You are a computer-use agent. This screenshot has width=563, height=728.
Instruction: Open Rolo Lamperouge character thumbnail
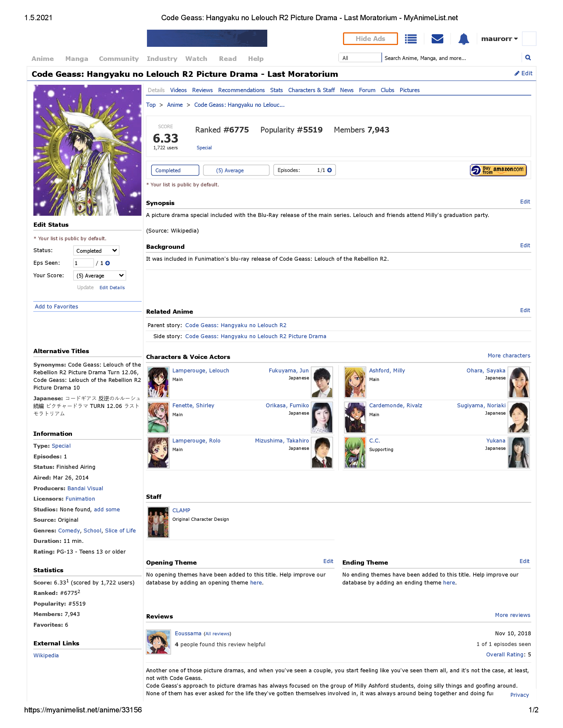pyautogui.click(x=158, y=453)
